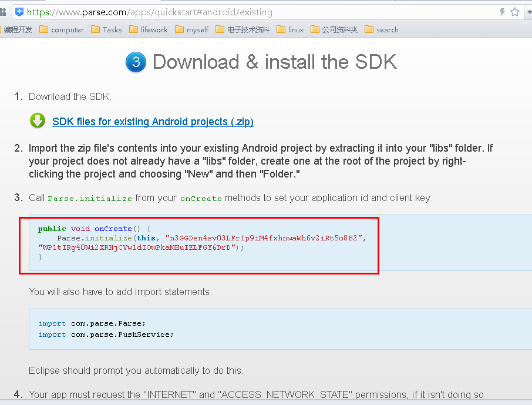The image size is (532, 405).
Task: Click 'You will also have to add import statements' text
Action: 120,292
